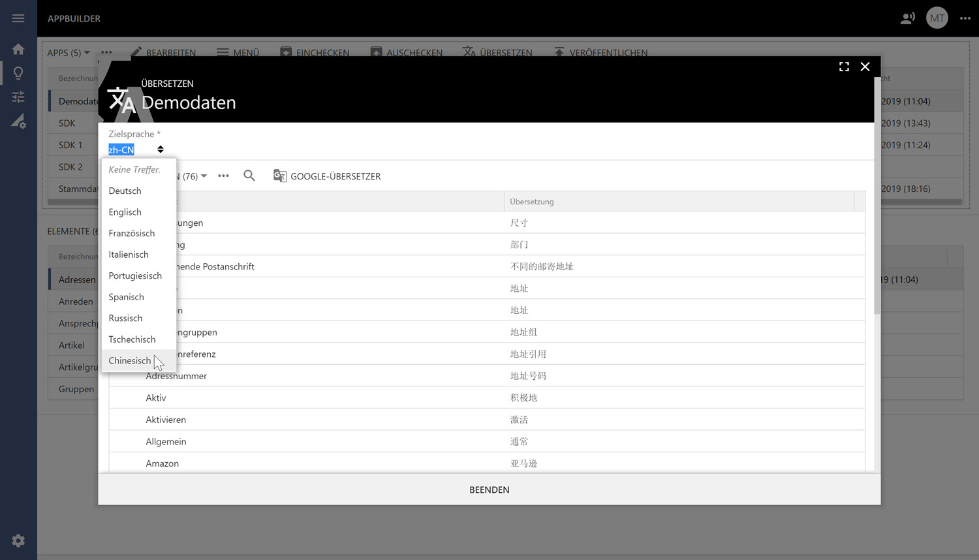Choose Englisch in the language dropdown
The height and width of the screenshot is (560, 979).
tap(125, 212)
